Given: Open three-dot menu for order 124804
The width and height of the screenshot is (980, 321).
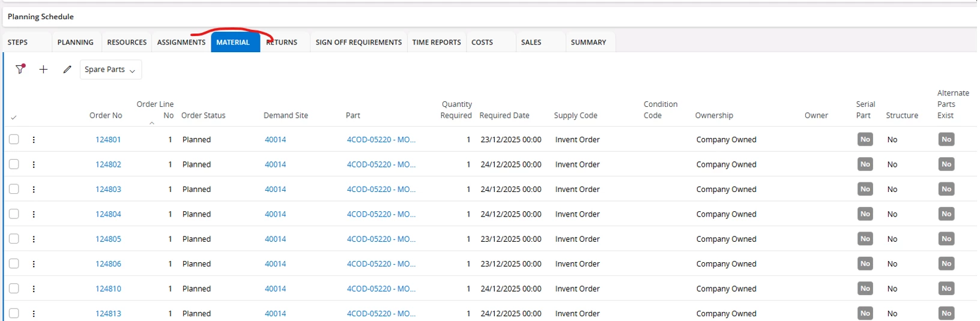Looking at the screenshot, I should 34,214.
